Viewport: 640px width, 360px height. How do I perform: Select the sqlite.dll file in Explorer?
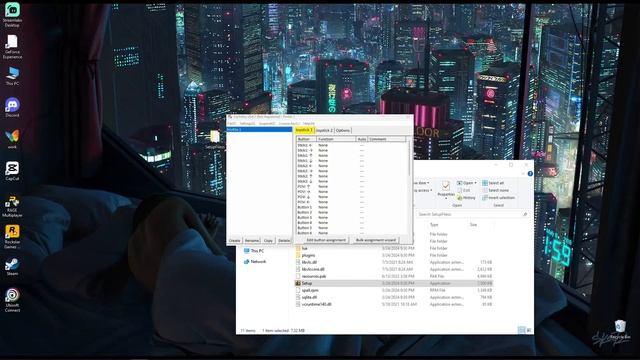(x=394, y=297)
